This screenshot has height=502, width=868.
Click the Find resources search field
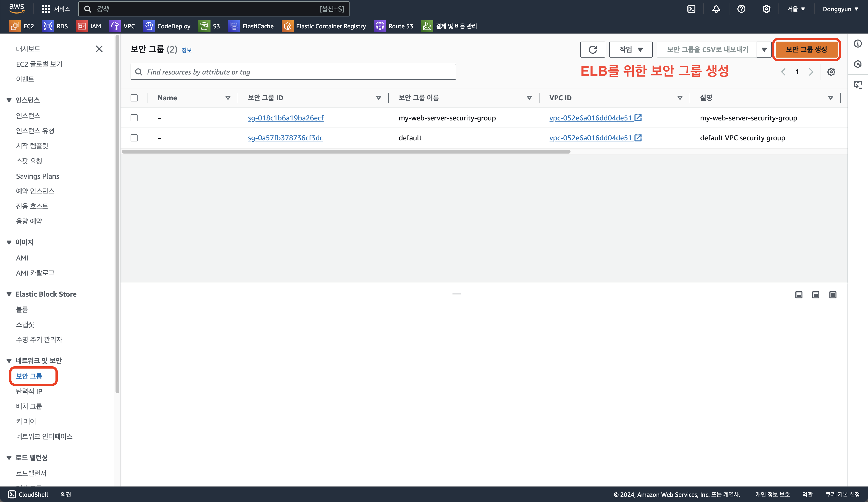click(293, 72)
